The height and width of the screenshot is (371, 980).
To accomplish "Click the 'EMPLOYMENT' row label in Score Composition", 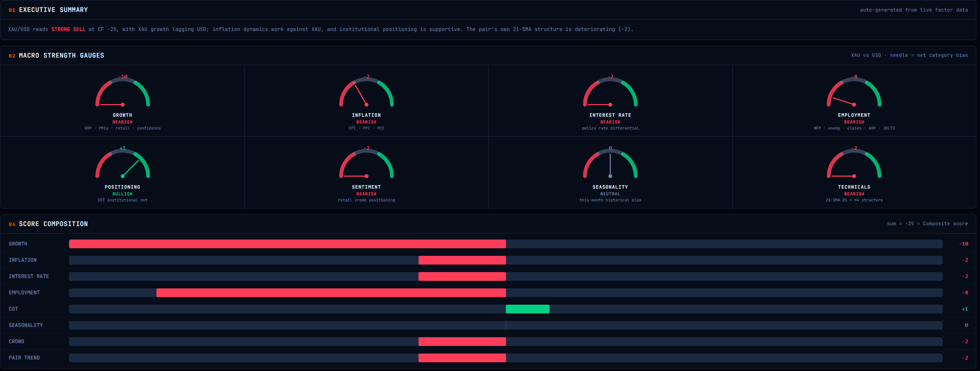I will [24, 293].
